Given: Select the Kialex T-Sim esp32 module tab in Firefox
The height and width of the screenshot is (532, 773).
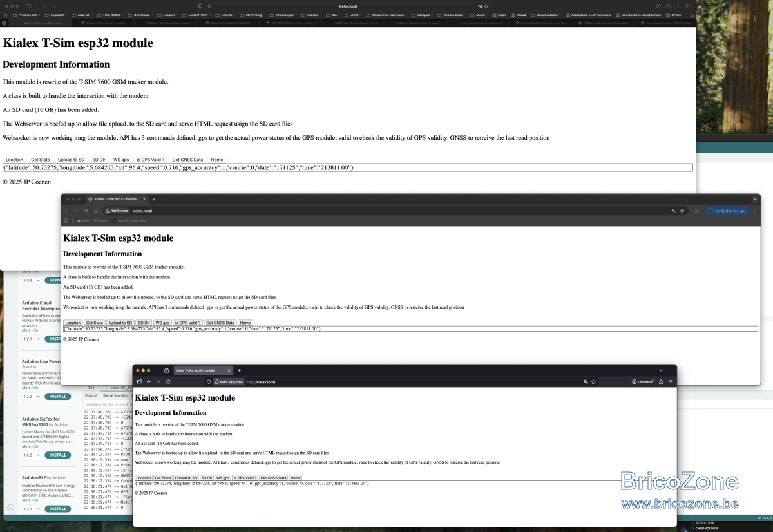Looking at the screenshot, I should (x=203, y=370).
